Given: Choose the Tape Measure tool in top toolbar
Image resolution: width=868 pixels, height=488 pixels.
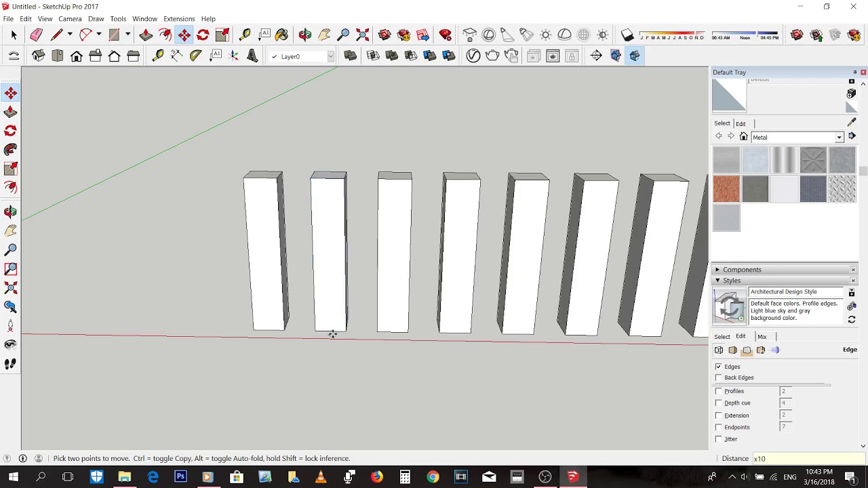Looking at the screenshot, I should click(245, 35).
